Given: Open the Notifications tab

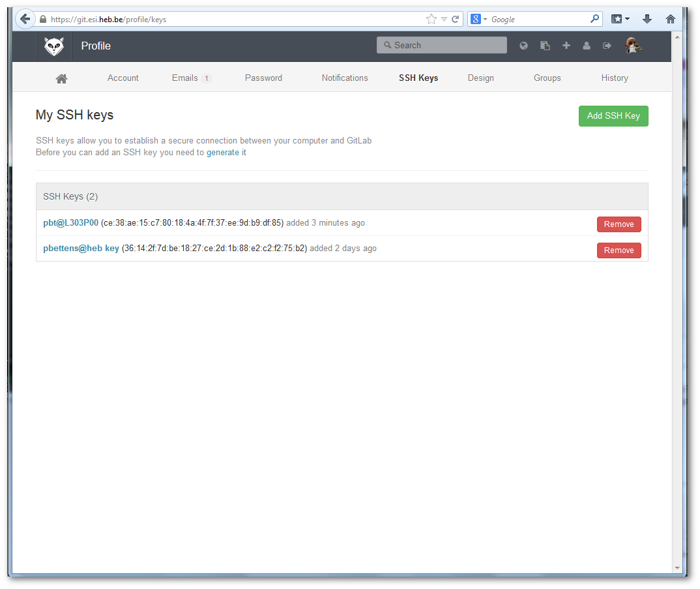Looking at the screenshot, I should point(345,78).
